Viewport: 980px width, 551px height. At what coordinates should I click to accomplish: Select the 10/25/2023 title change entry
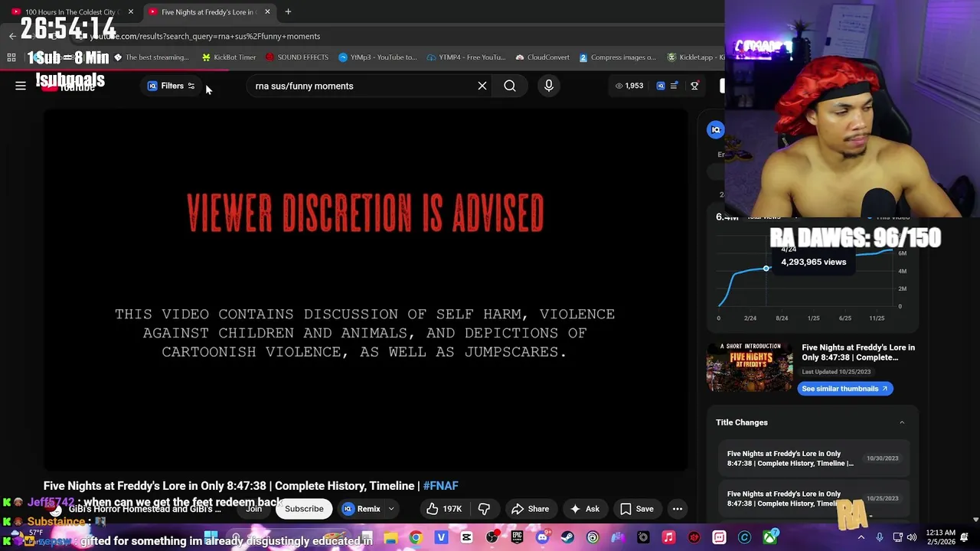click(x=812, y=499)
